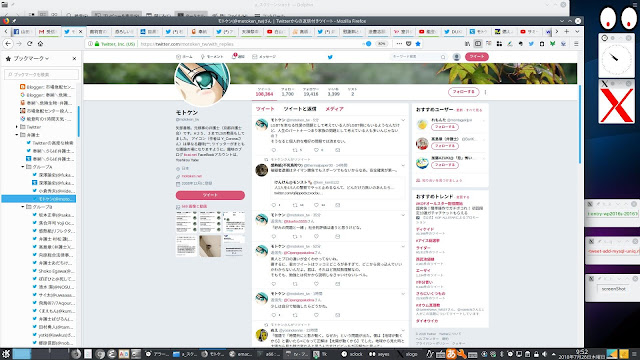The width and height of the screenshot is (640, 360).
Task: Click the tweet count 106,364 stat
Action: [264, 92]
